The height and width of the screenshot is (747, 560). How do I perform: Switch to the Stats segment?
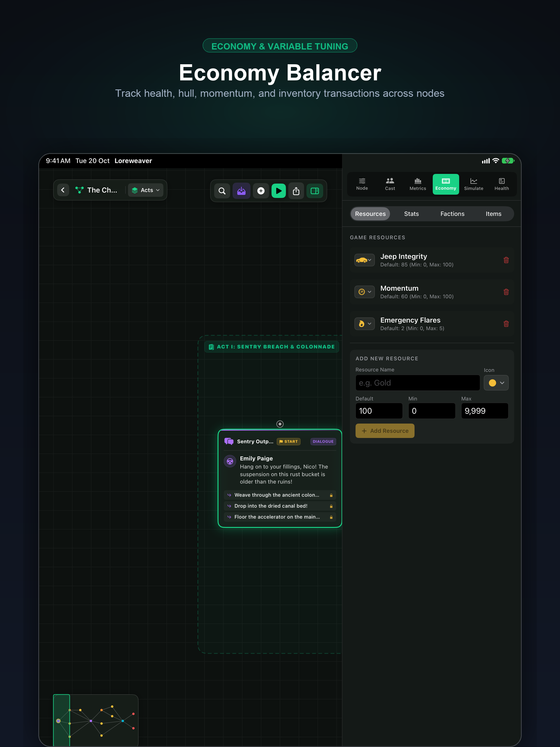(412, 214)
